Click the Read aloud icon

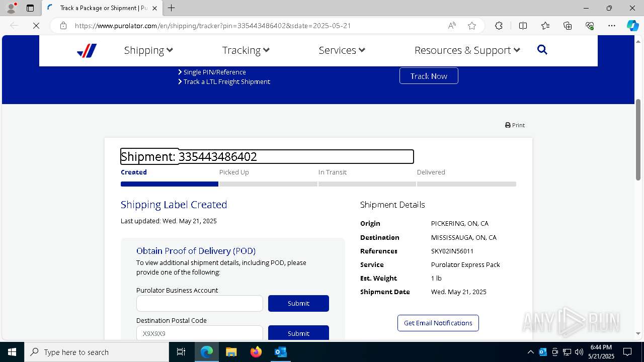click(452, 26)
